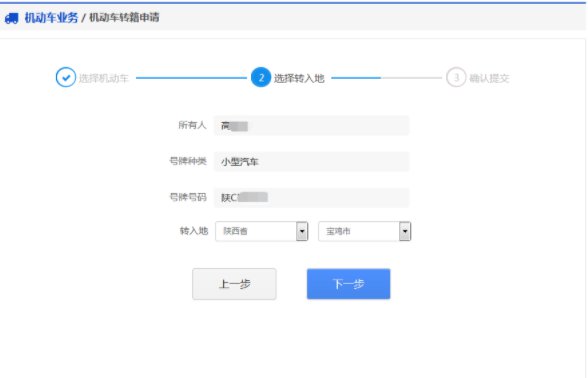Click the checkmark circle for step one
Image resolution: width=588 pixels, height=378 pixels.
pyautogui.click(x=66, y=77)
